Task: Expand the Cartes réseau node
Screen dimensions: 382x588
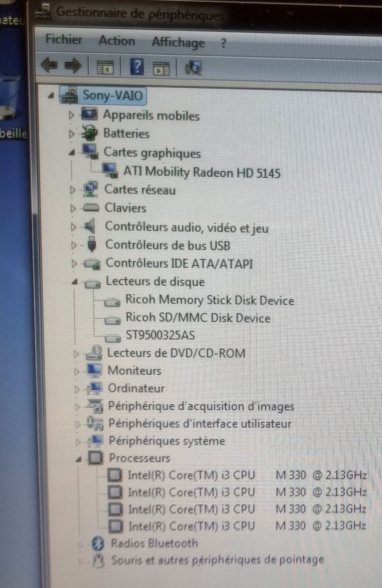Action: click(73, 190)
